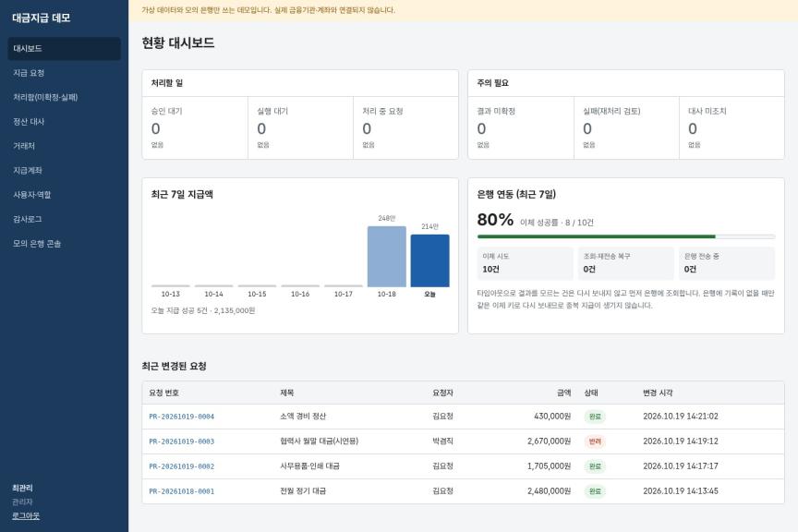Click the 조회·재전송 복구 0건 stat box
The image size is (798, 532).
pos(626,263)
